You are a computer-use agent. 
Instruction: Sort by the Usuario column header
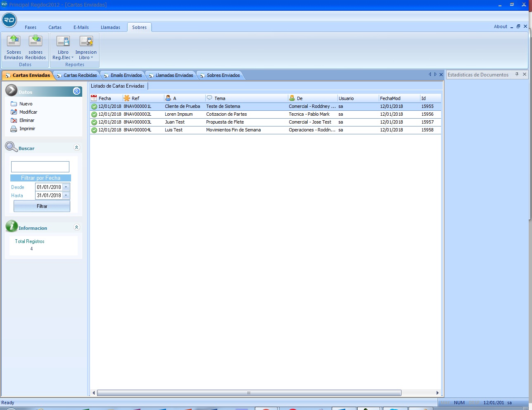(x=358, y=98)
